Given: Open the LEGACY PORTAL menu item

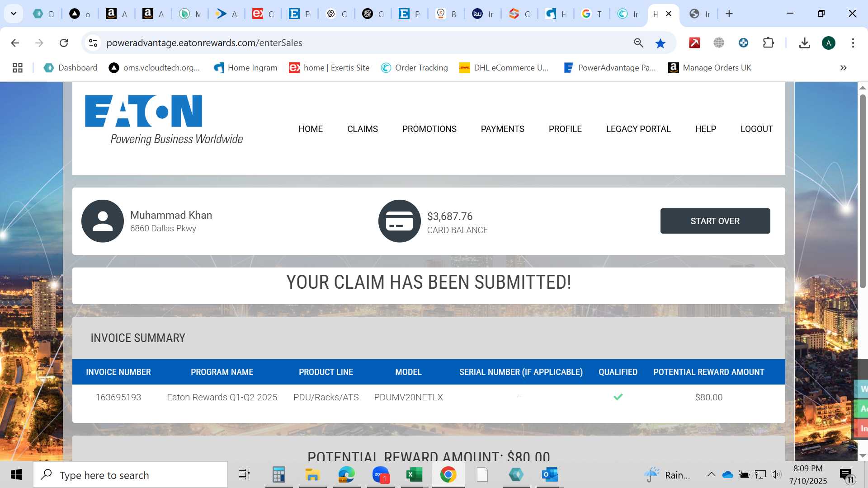Looking at the screenshot, I should [638, 129].
